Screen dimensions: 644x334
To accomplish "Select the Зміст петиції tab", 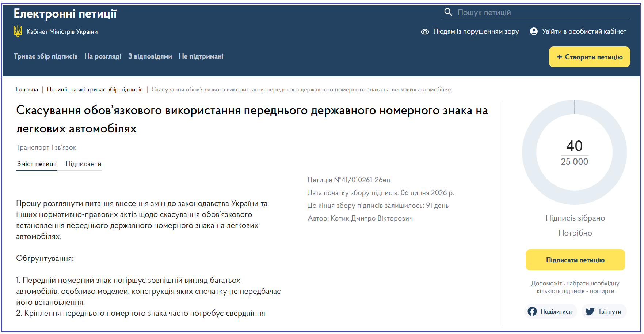I will coord(37,164).
